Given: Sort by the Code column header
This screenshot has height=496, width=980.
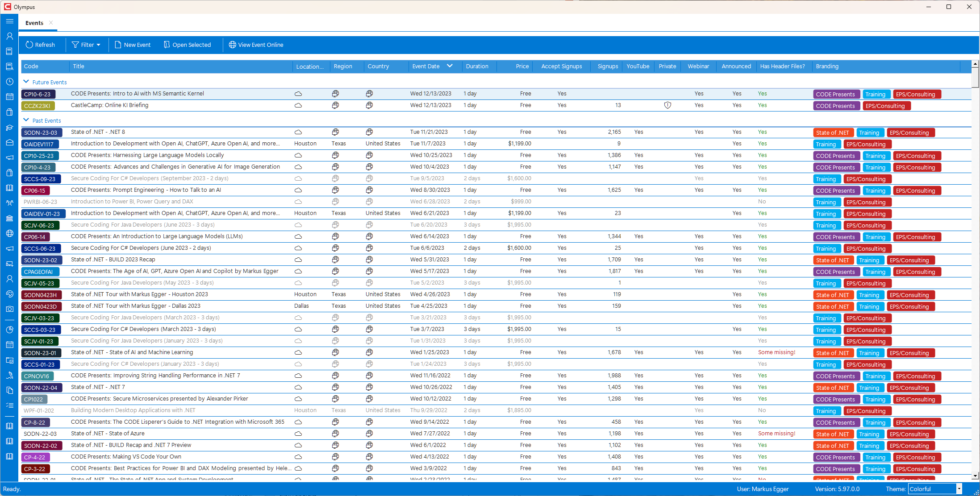Looking at the screenshot, I should pos(45,66).
